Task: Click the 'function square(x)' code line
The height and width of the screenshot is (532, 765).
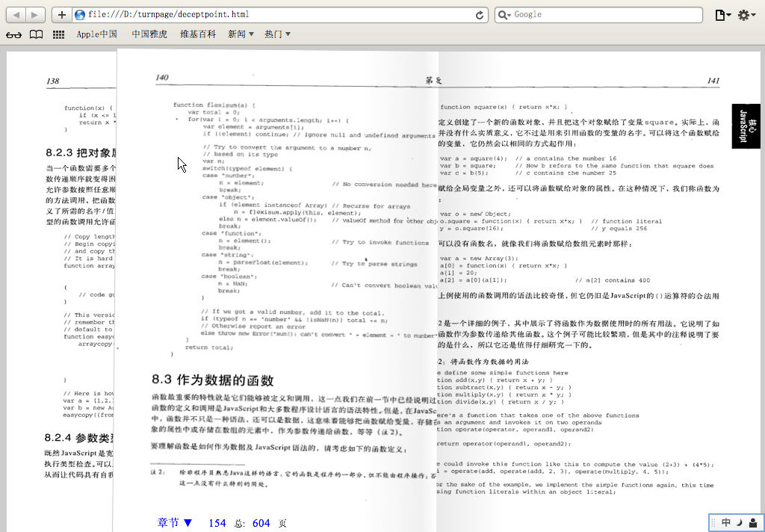Action: click(504, 107)
